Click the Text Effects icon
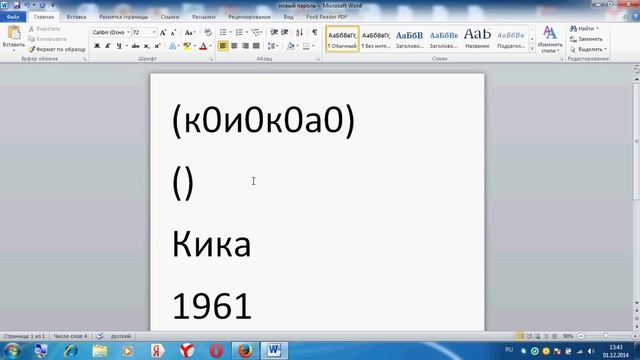640x360 pixels. (x=173, y=46)
